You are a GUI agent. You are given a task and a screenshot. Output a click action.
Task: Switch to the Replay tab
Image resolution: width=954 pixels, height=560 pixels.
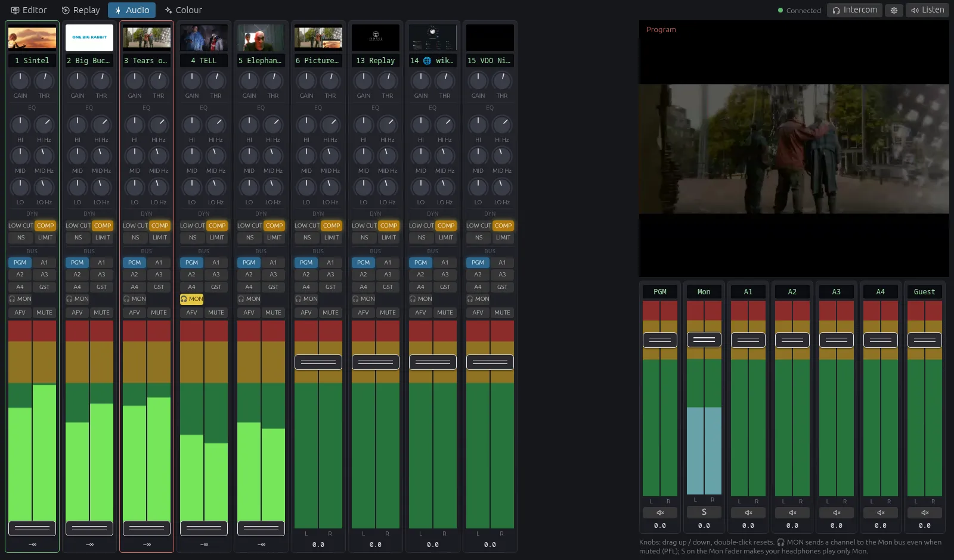pyautogui.click(x=81, y=10)
